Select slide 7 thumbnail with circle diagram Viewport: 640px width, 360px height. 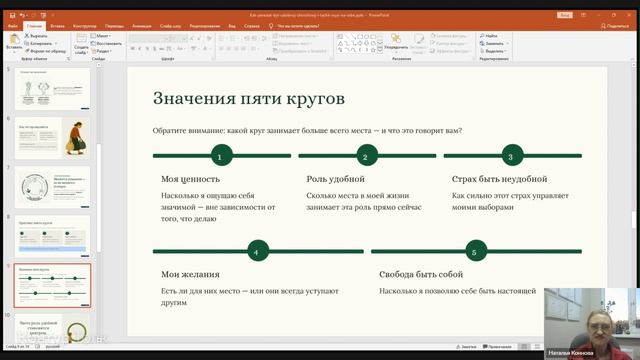click(52, 187)
